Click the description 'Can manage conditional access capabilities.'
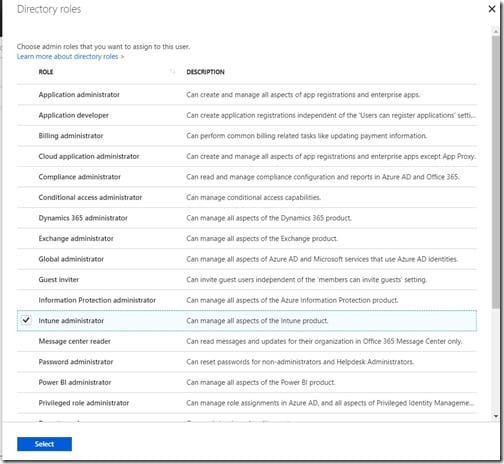The image size is (504, 464). click(254, 197)
